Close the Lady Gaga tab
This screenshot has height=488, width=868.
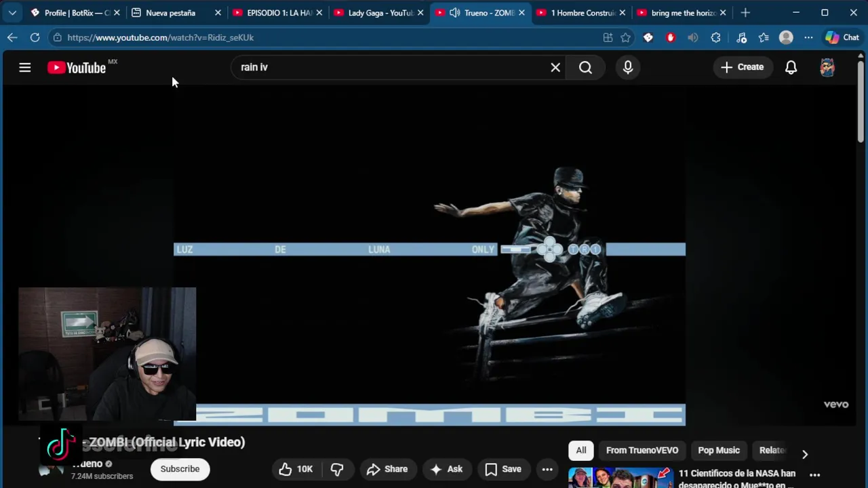(420, 12)
